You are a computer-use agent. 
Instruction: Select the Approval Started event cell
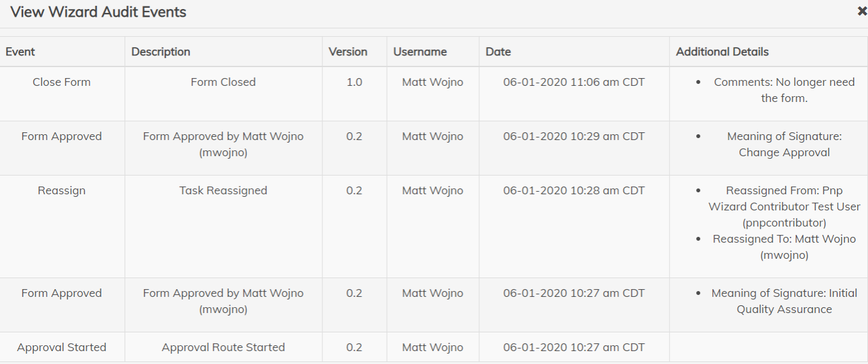(62, 347)
